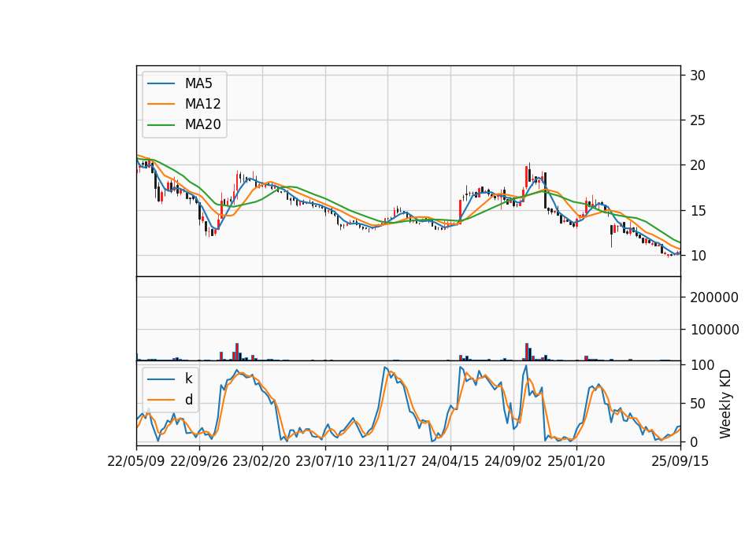Click the date label 25/01/20
The image size is (756, 543).
(576, 461)
